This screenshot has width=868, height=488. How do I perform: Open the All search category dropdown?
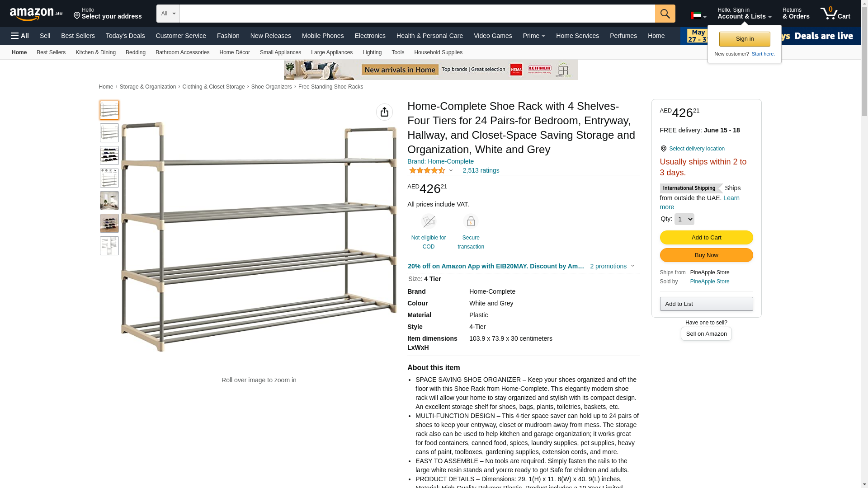tap(168, 14)
